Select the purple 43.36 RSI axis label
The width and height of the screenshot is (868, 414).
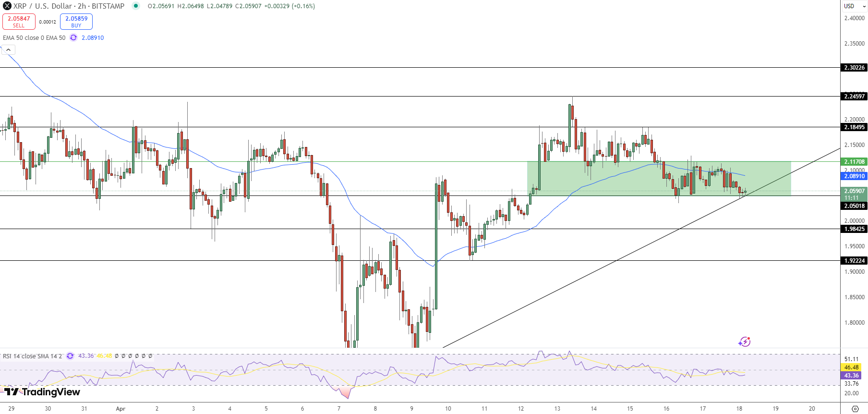(851, 376)
